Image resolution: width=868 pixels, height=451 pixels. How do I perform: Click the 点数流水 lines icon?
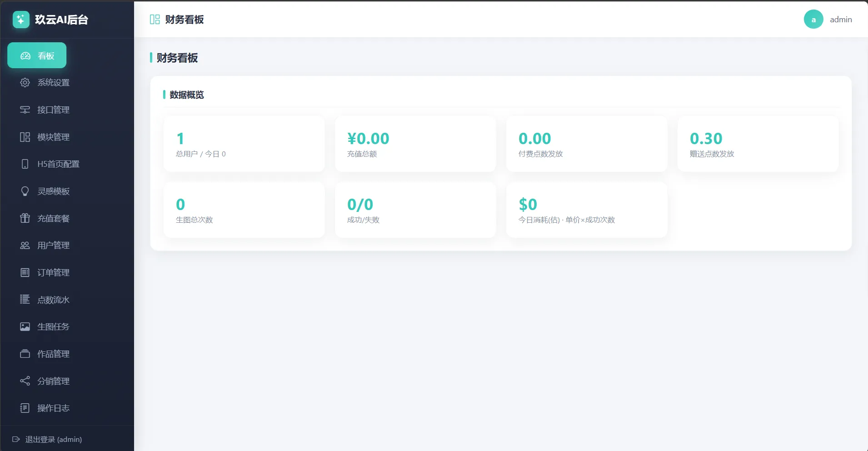click(25, 299)
